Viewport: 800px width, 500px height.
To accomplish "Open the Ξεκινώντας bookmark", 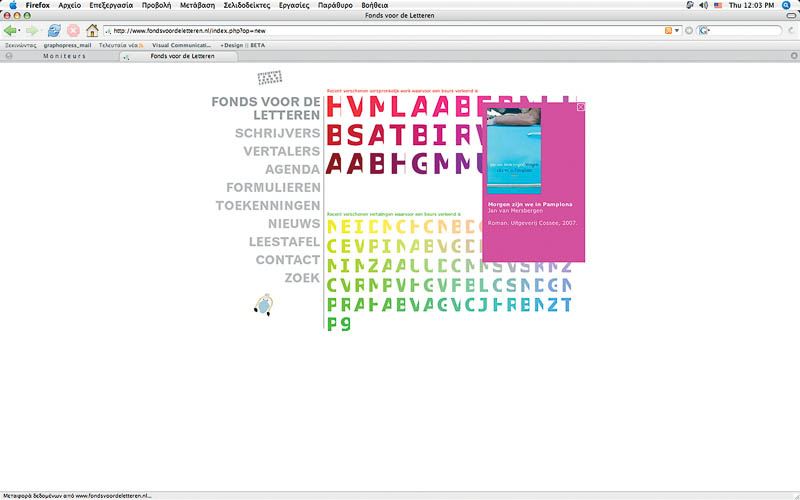I will (20, 45).
